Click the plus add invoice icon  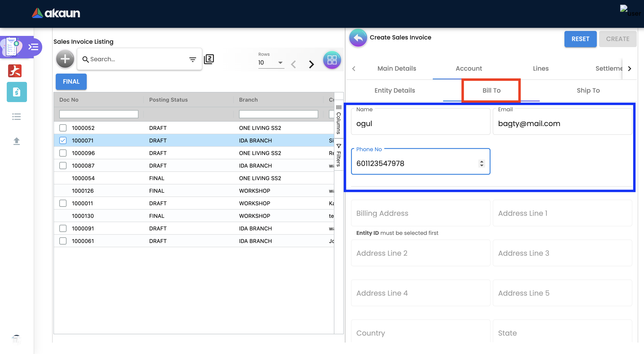(x=65, y=59)
